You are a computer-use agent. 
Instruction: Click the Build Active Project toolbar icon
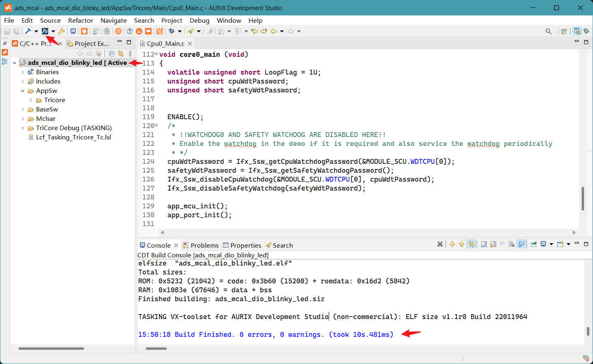pyautogui.click(x=45, y=31)
